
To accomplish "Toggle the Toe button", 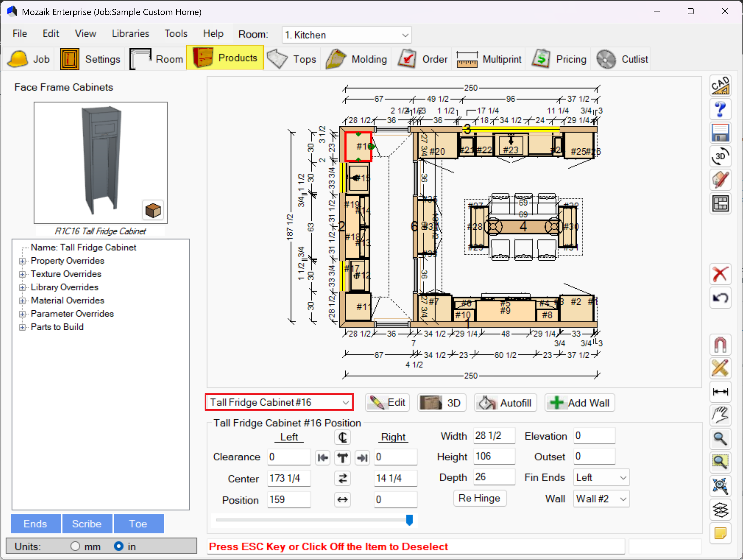I will [x=138, y=523].
